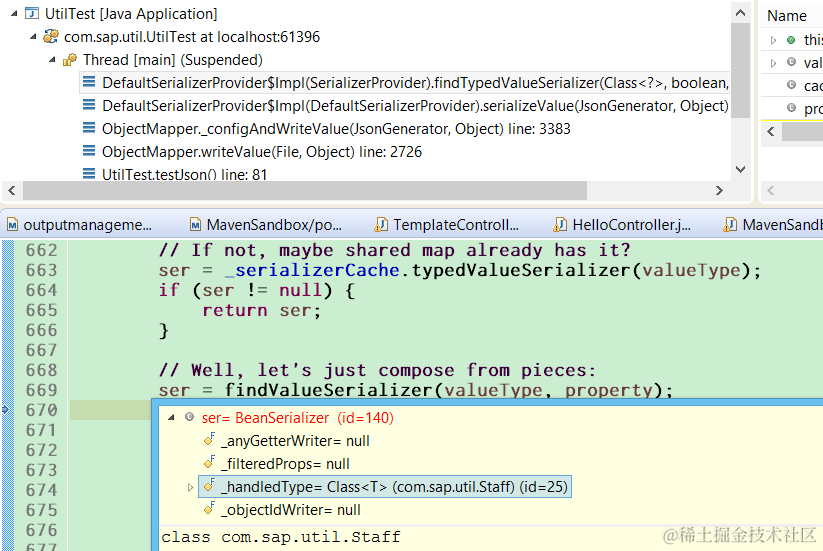Click the debug target icon for com.sap.util.UtilTest
The height and width of the screenshot is (551, 823).
51,36
